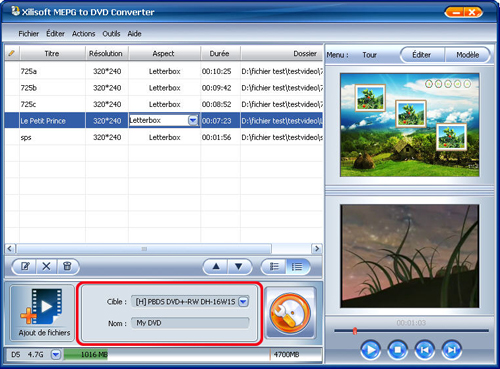Click the remove file X icon

pos(46,266)
